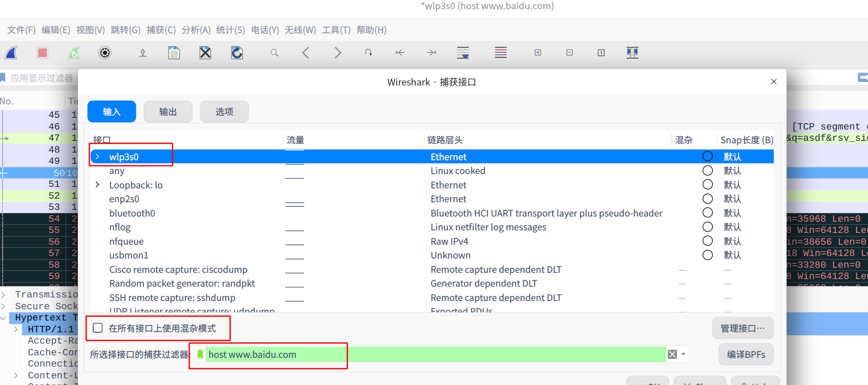Open a capture file icon

[x=143, y=53]
